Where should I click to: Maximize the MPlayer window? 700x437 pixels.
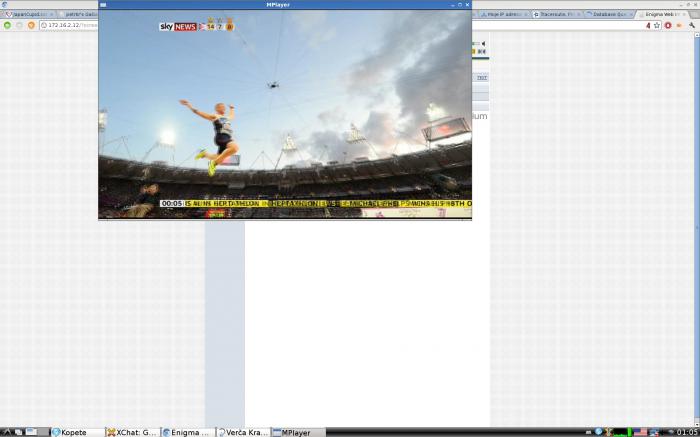459,4
